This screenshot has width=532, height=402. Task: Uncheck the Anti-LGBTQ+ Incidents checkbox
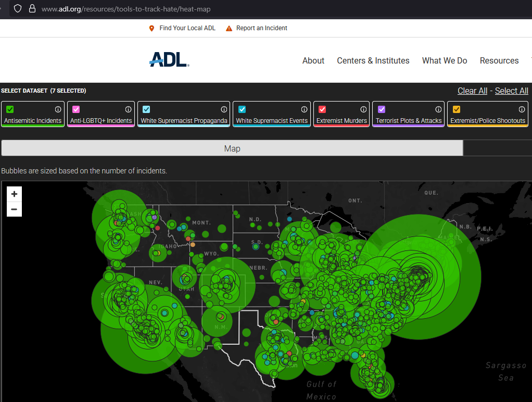[x=76, y=109]
